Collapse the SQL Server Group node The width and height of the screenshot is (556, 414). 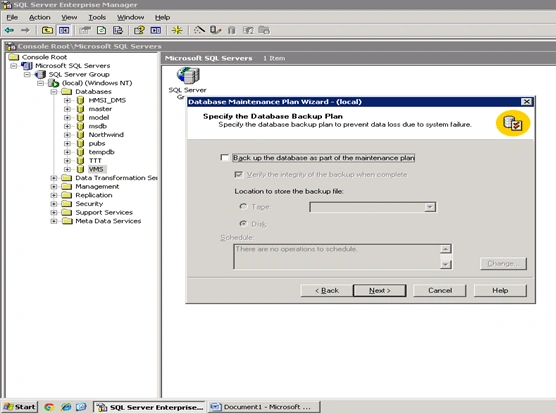click(x=27, y=74)
